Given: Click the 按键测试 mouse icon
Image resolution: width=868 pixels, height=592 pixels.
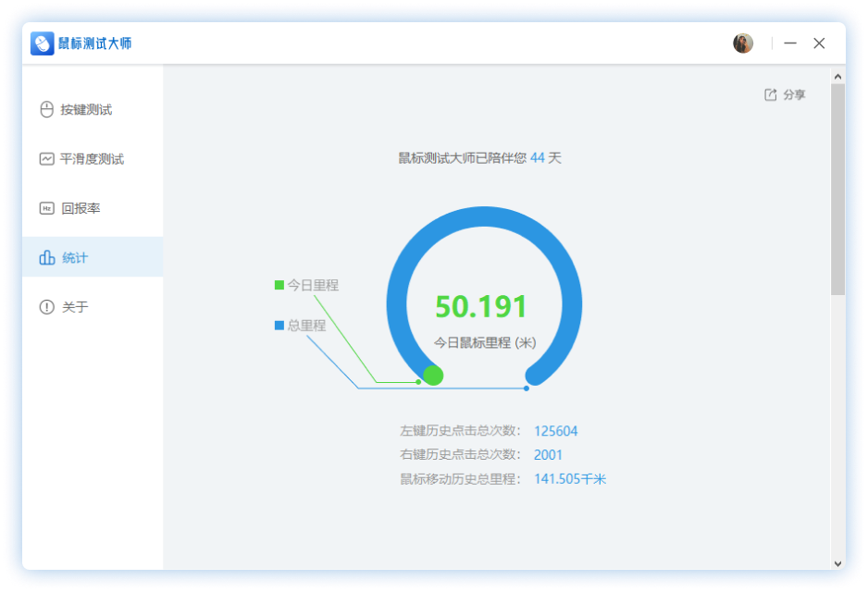Looking at the screenshot, I should click(x=47, y=109).
